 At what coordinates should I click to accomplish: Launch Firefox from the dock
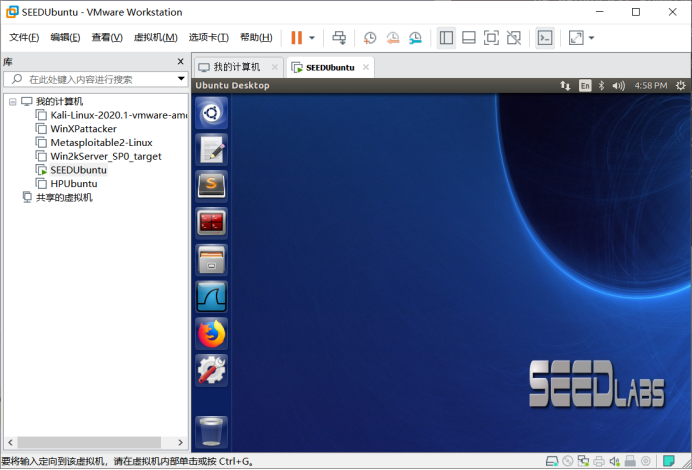[x=211, y=334]
